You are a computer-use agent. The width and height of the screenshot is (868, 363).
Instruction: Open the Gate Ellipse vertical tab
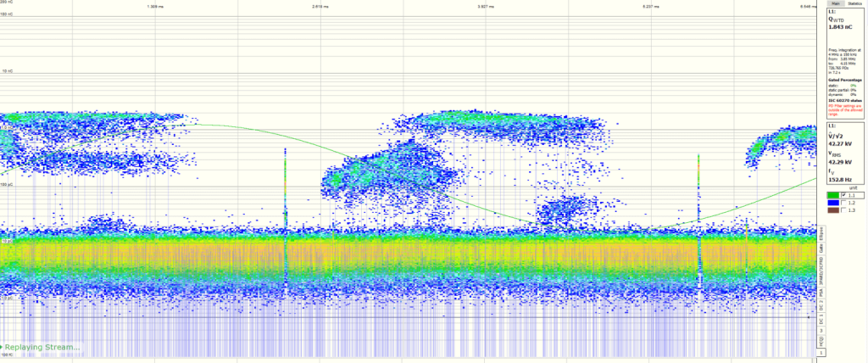click(x=820, y=239)
